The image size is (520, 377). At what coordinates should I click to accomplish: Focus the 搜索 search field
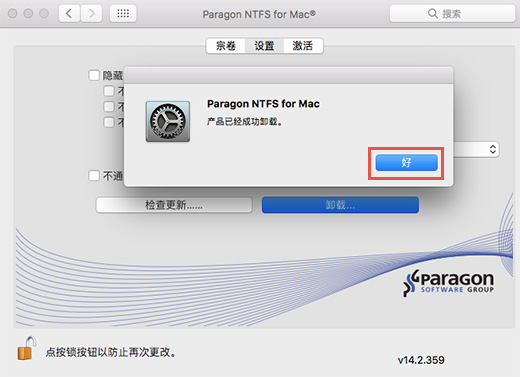[452, 14]
